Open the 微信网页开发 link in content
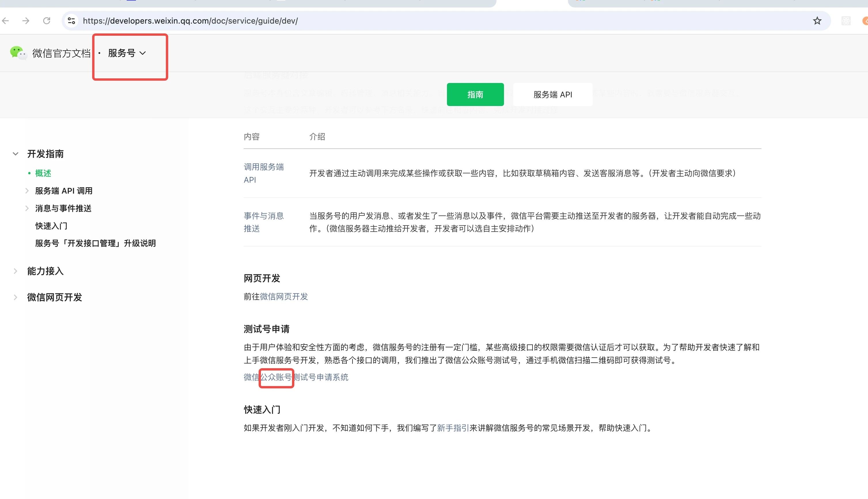Screen dimensions: 868x499 (x=284, y=296)
